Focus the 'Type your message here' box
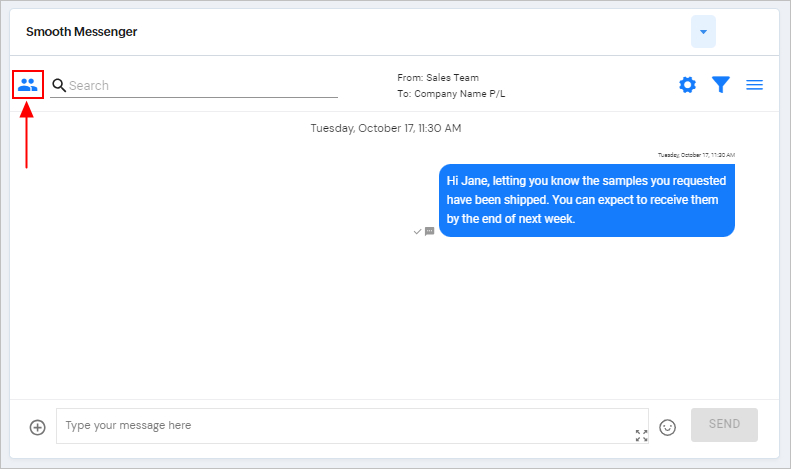The image size is (791, 469). 352,426
